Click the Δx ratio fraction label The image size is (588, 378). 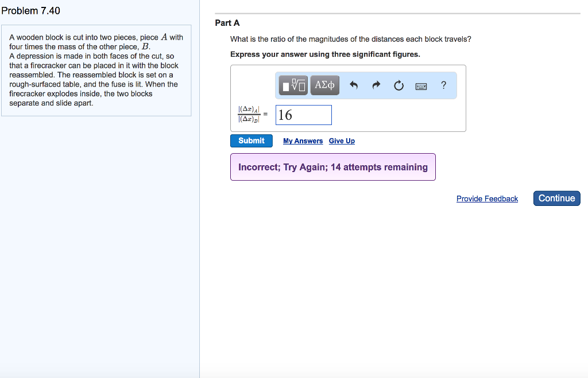coord(248,114)
